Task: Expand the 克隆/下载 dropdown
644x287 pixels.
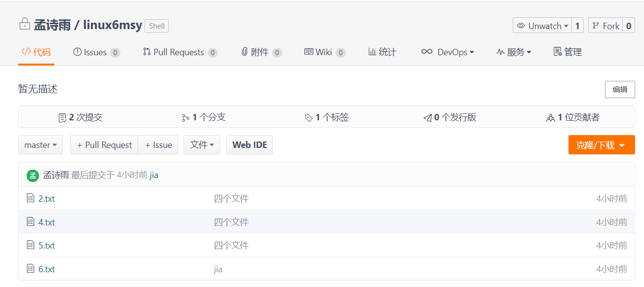Action: (601, 145)
